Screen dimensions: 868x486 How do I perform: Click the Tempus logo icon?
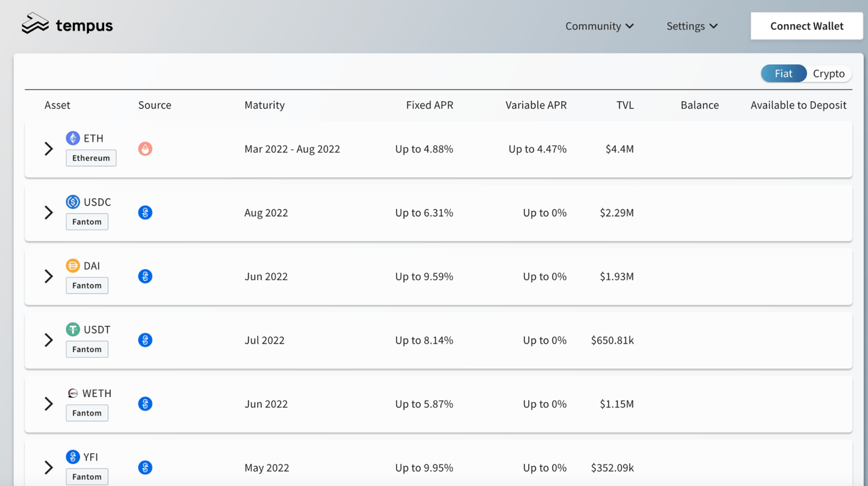pos(35,24)
